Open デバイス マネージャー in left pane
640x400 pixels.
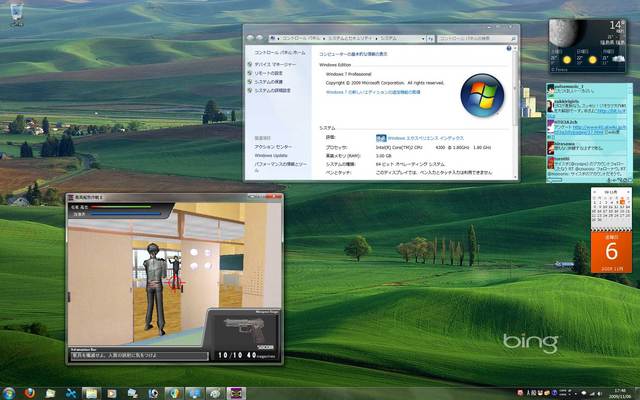click(x=275, y=64)
